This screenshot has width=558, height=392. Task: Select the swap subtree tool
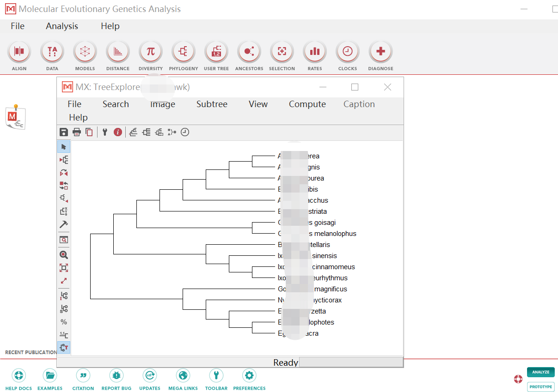64,186
